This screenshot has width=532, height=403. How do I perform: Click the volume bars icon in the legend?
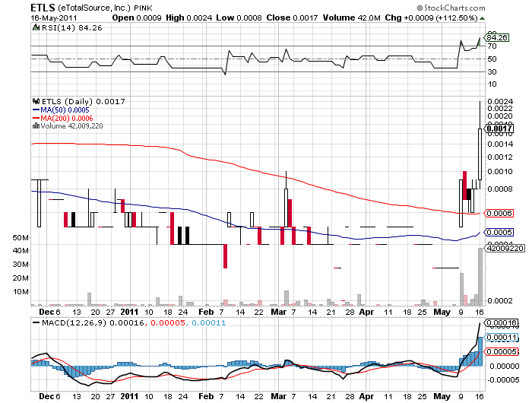(x=36, y=126)
